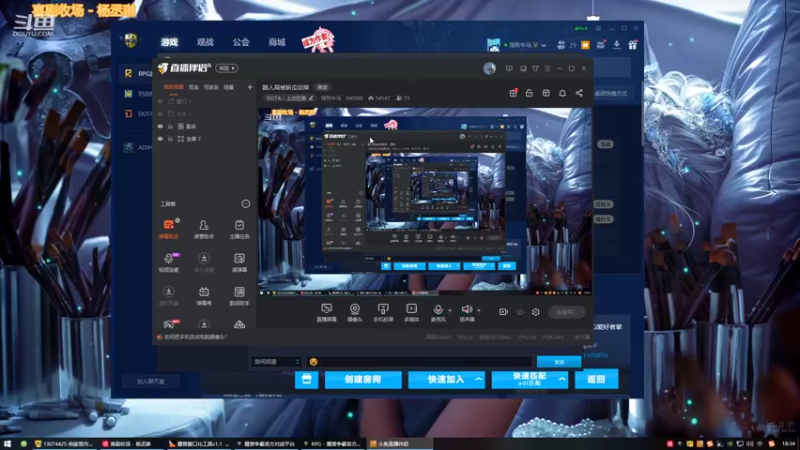This screenshot has height=450, width=800.
Task: Collapse the 工具箱 toolbox section
Action: (245, 204)
